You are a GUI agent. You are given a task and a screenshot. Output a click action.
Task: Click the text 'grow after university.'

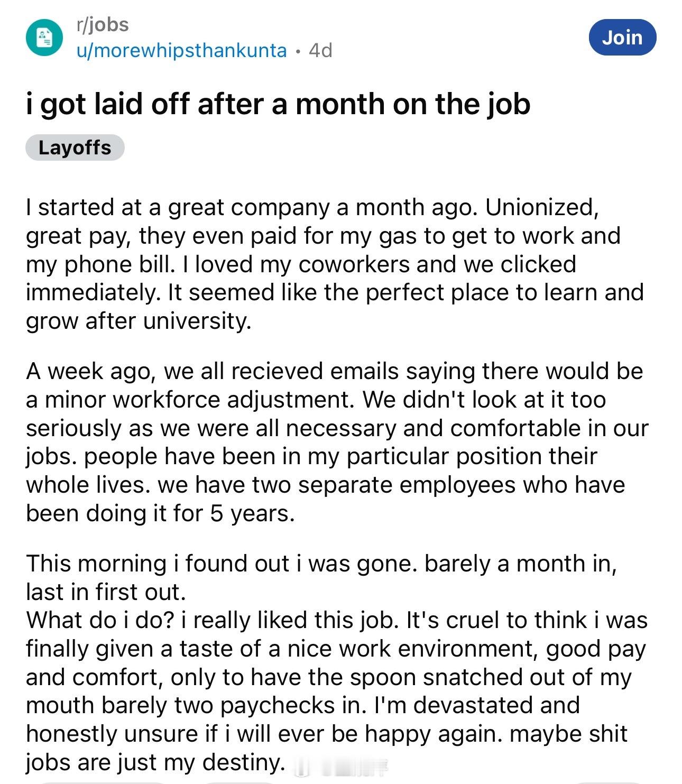tap(139, 321)
